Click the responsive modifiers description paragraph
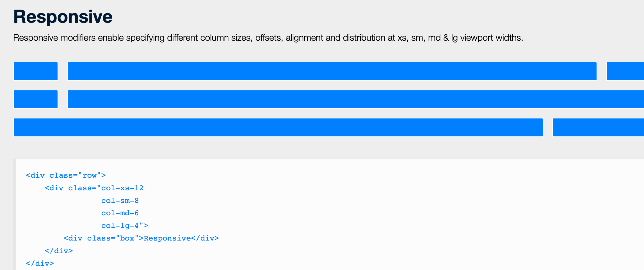This screenshot has width=644, height=270. point(268,38)
